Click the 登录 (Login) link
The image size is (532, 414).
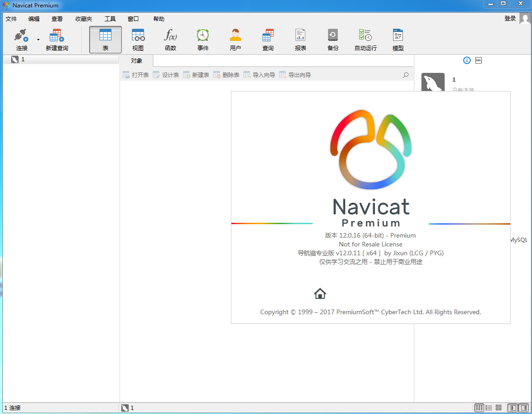[x=510, y=19]
